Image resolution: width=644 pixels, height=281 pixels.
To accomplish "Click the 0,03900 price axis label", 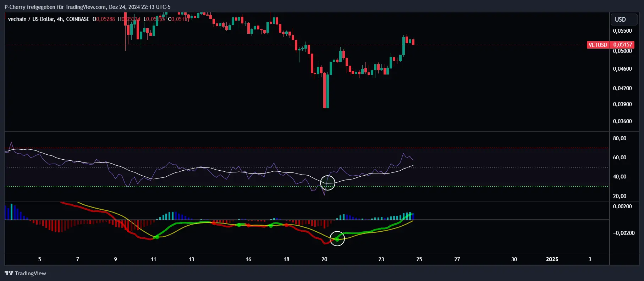I will click(x=622, y=104).
